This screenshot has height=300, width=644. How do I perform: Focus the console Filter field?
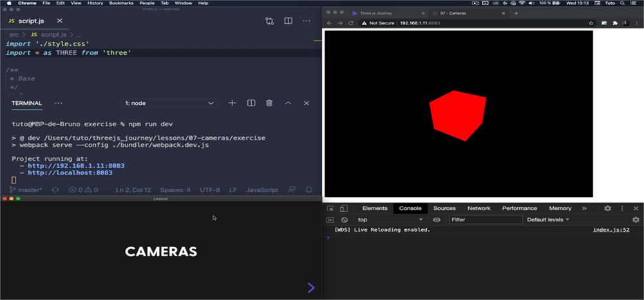pos(486,220)
